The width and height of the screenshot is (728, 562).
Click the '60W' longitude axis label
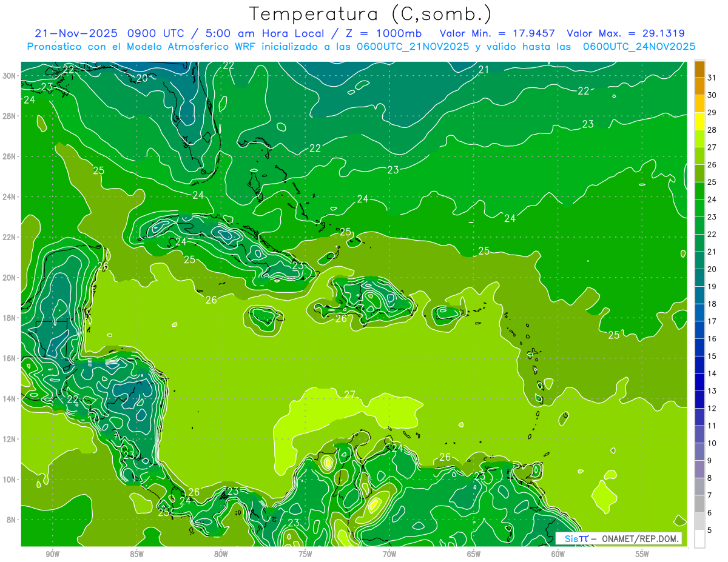(x=558, y=554)
